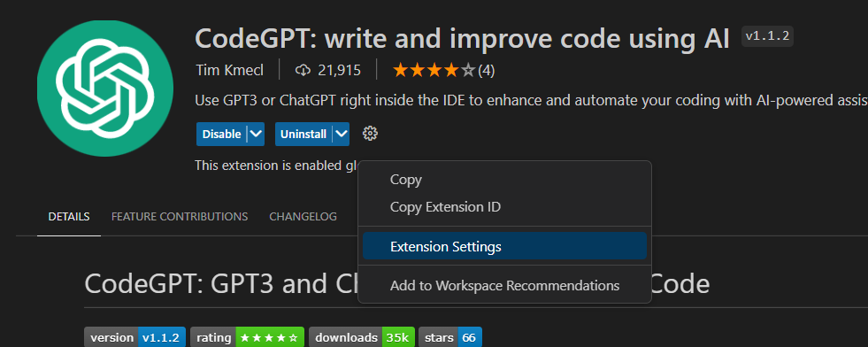Click the CodeGPT extension title heading
Viewport: 868px width, 347px height.
[x=462, y=38]
